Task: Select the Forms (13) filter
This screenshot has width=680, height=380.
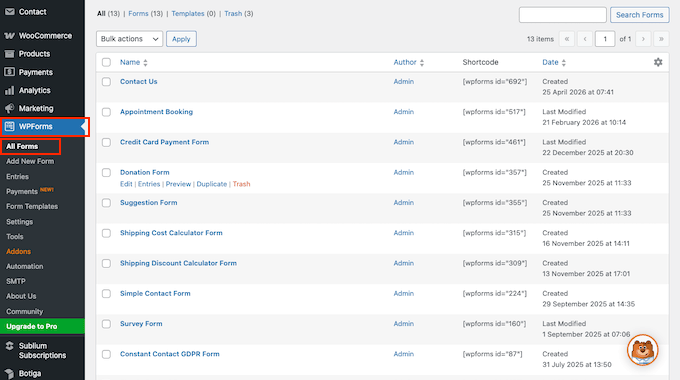Action: point(145,13)
